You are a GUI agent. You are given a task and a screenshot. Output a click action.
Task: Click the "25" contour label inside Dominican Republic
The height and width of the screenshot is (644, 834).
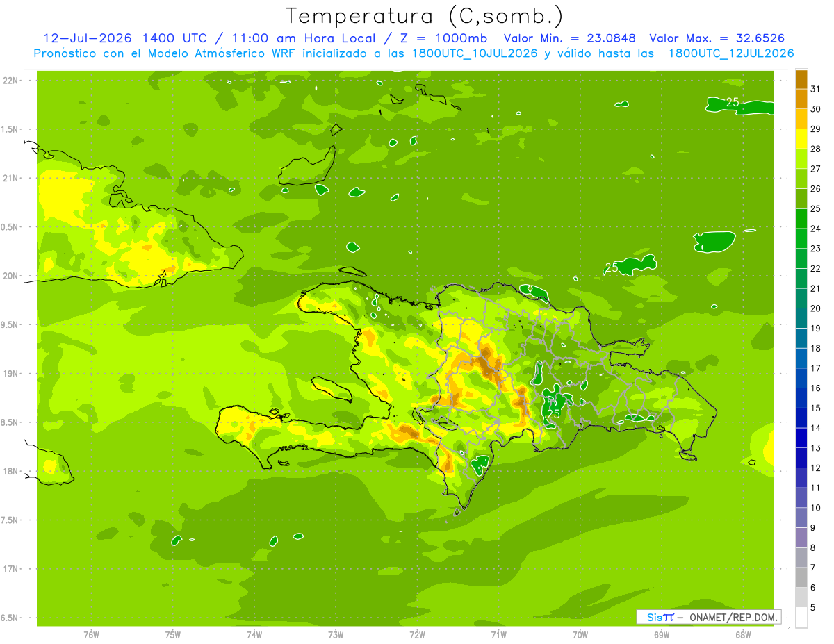point(554,414)
